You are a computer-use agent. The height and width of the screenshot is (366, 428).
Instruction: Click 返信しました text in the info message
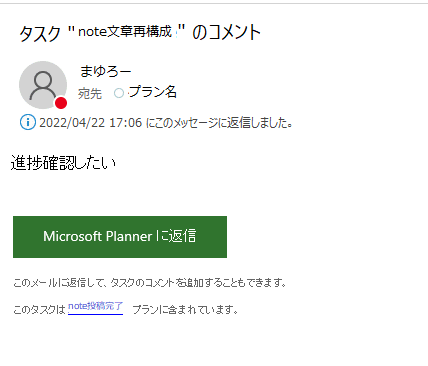pos(260,123)
